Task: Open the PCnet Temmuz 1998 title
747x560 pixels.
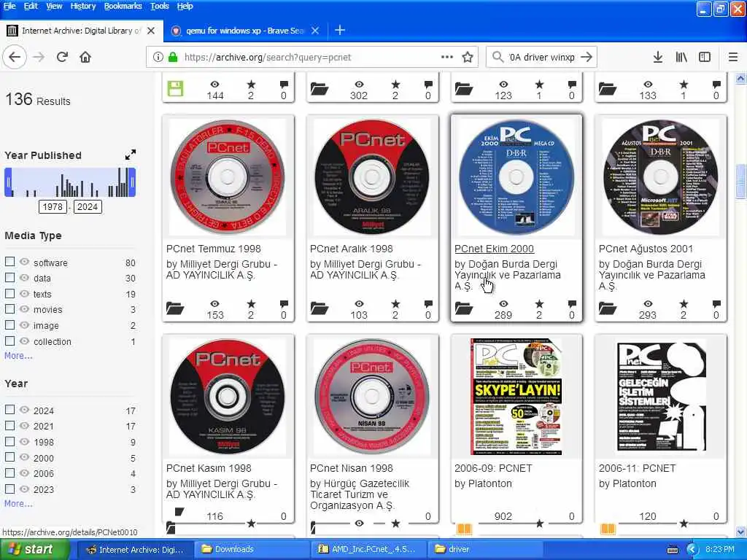Action: (x=214, y=249)
